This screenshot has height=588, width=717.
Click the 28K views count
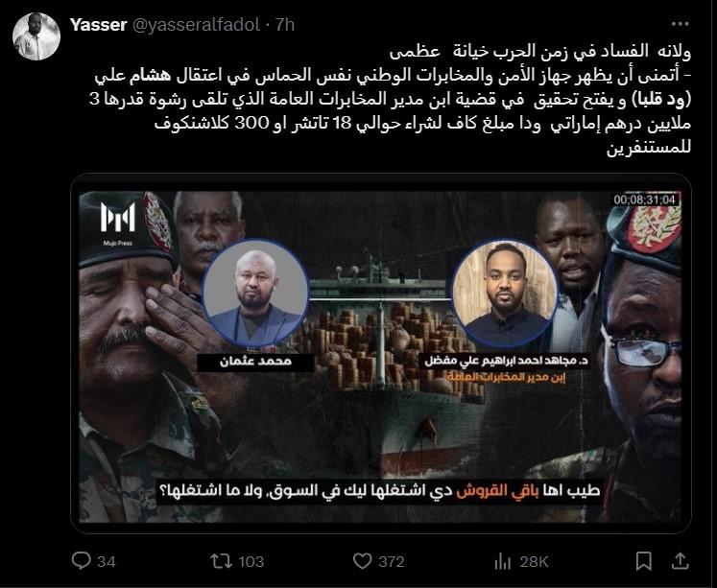pyautogui.click(x=534, y=561)
